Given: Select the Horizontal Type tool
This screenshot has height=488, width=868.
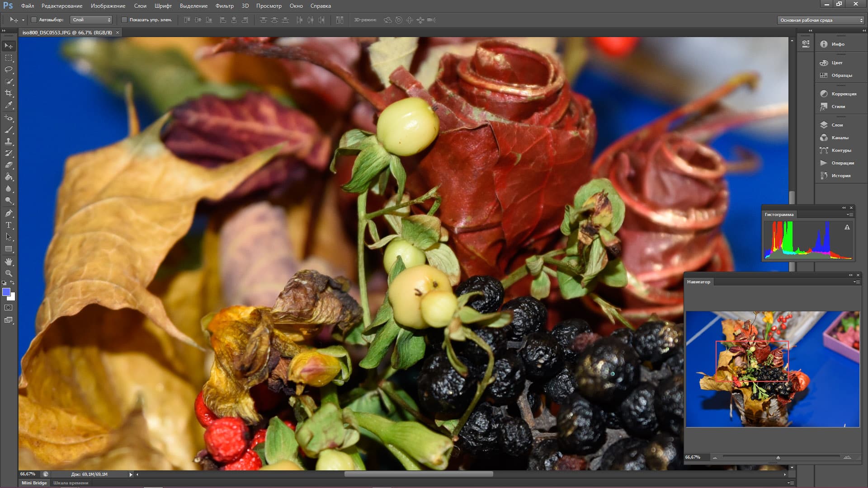Looking at the screenshot, I should pos(9,225).
